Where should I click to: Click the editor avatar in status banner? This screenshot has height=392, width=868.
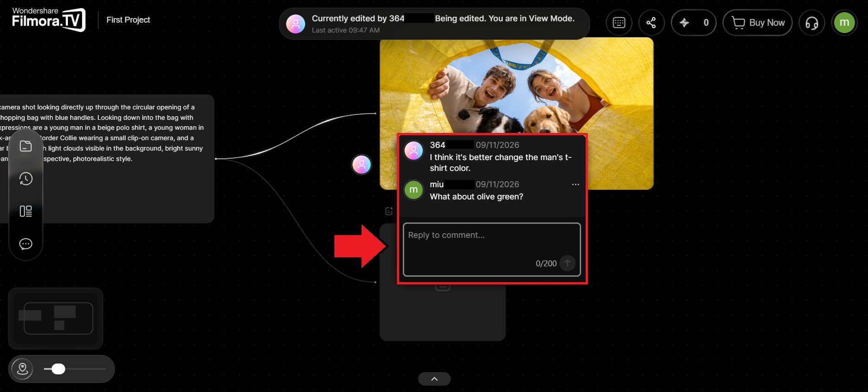tap(296, 24)
